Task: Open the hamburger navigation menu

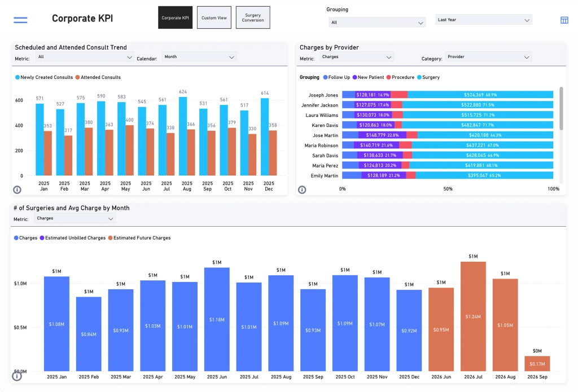Action: (x=20, y=20)
